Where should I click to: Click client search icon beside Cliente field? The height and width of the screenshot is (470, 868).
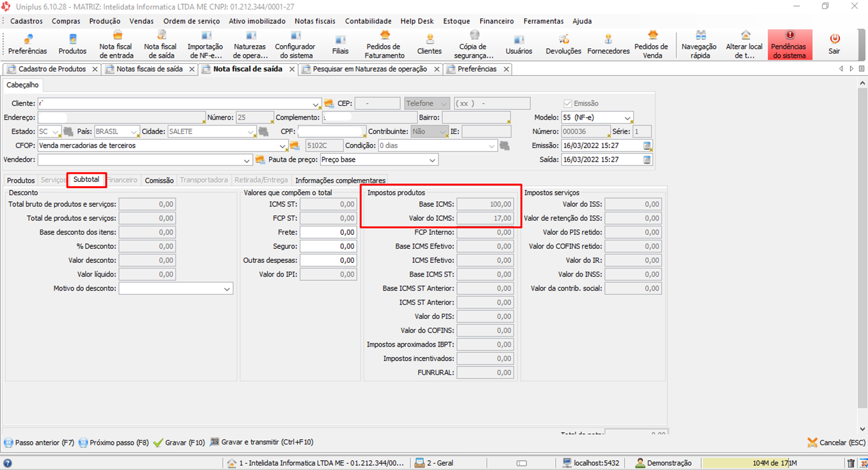click(329, 104)
